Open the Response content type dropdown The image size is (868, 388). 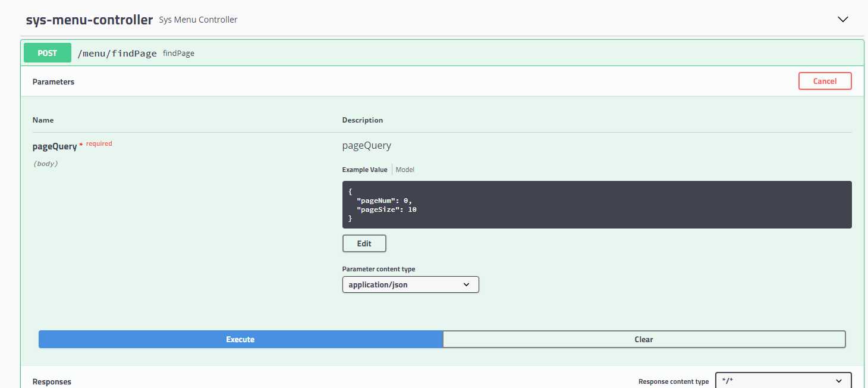783,381
